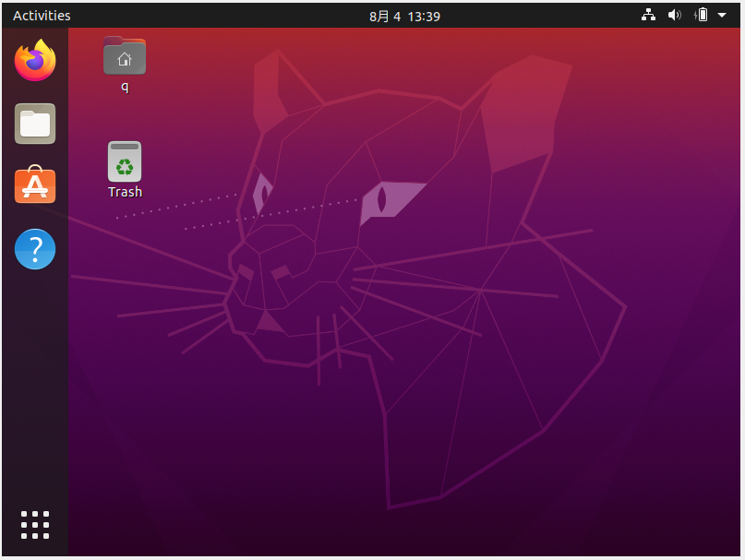
Task: Select the Trash desktop icon
Action: [x=125, y=170]
